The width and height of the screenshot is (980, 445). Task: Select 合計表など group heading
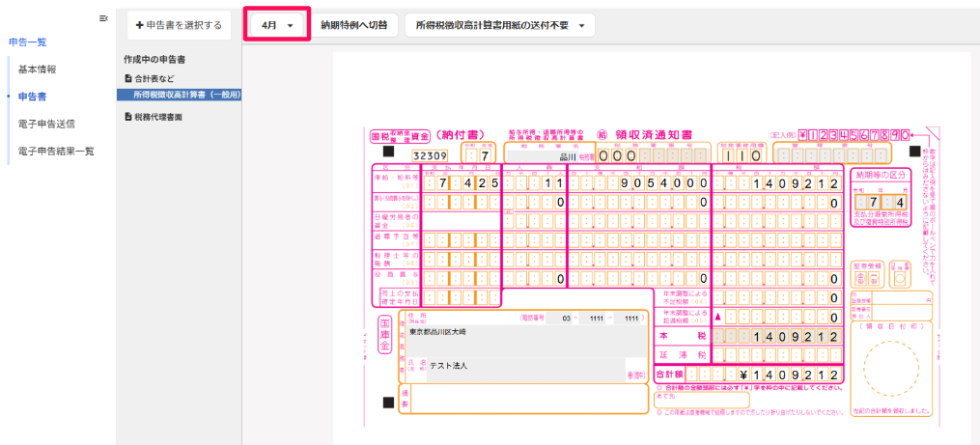click(154, 79)
